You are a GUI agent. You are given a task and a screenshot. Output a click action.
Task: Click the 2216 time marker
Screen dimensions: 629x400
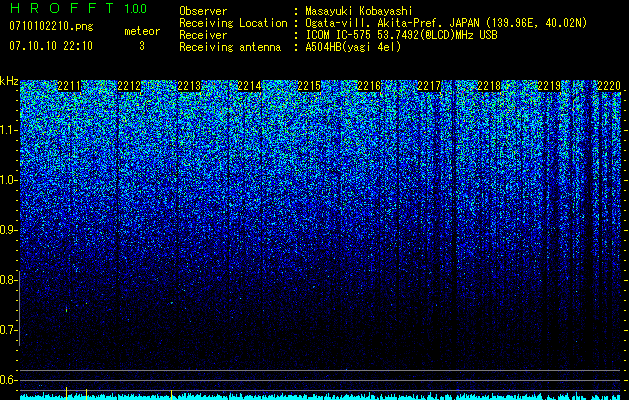[369, 86]
